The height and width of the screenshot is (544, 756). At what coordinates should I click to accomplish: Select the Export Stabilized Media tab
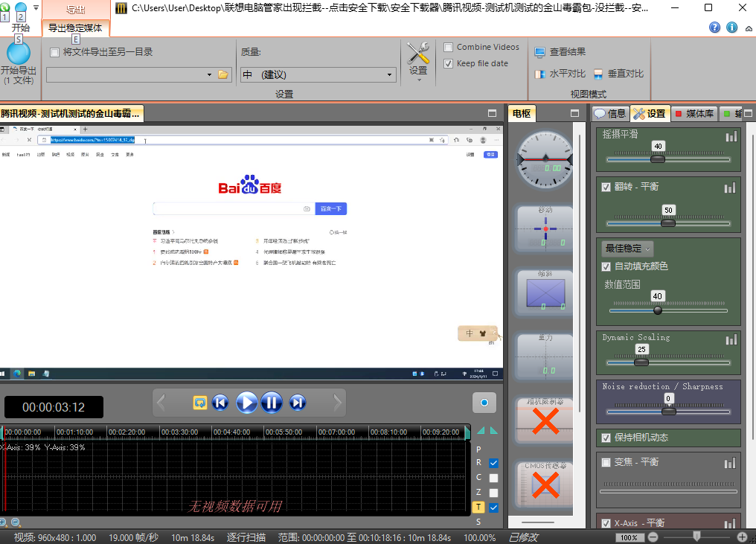pyautogui.click(x=76, y=28)
